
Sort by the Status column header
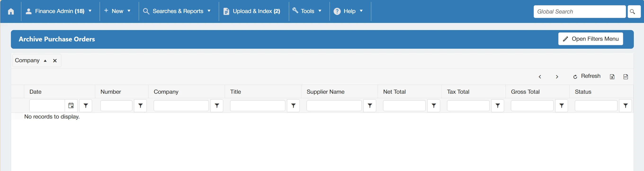[x=583, y=92]
